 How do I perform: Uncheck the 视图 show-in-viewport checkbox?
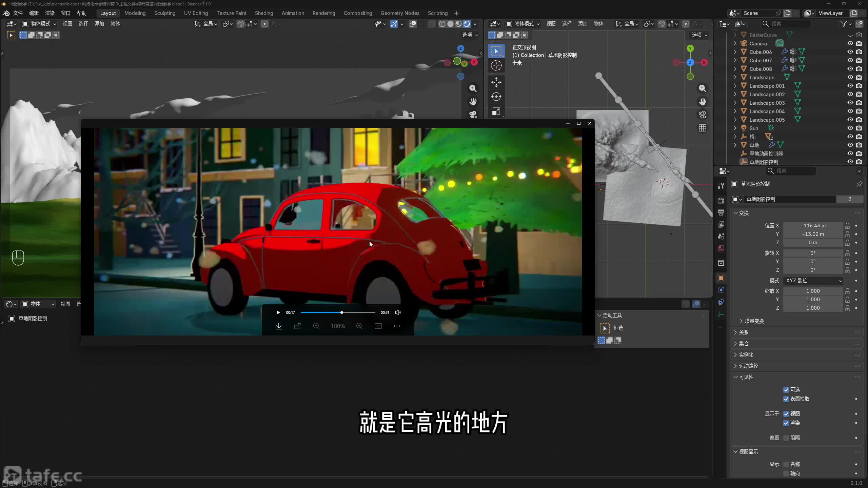(x=786, y=414)
